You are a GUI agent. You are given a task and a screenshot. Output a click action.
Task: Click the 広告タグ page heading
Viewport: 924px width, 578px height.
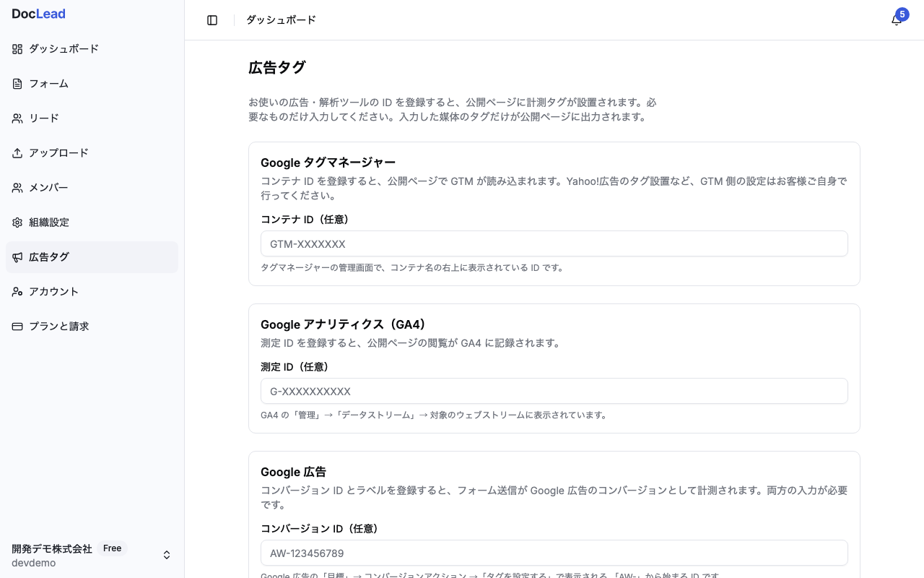point(277,68)
